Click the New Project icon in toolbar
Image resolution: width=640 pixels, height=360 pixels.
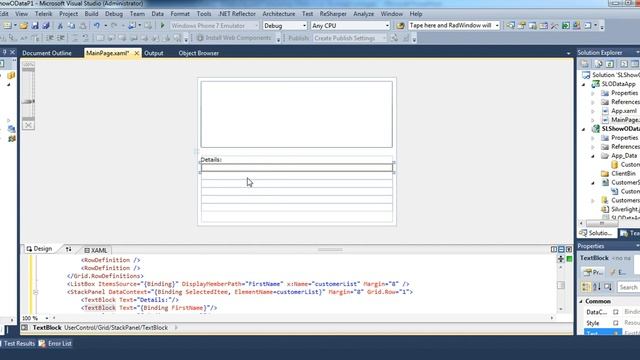point(7,26)
